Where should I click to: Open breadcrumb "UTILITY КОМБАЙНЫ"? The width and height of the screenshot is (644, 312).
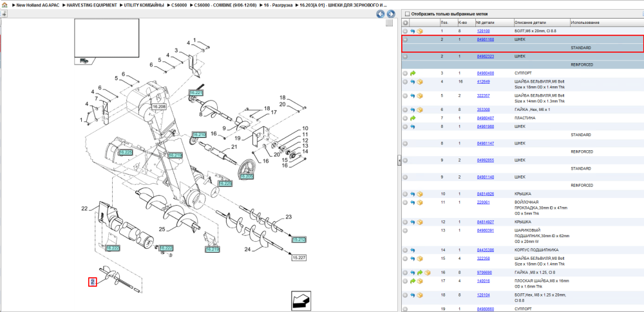(144, 5)
